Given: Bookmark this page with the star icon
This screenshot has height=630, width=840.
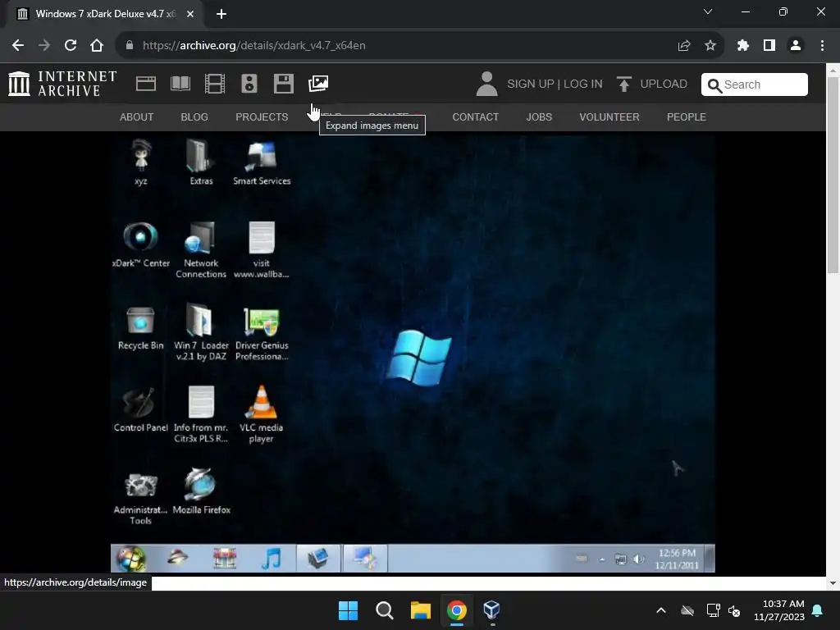Looking at the screenshot, I should [x=710, y=46].
